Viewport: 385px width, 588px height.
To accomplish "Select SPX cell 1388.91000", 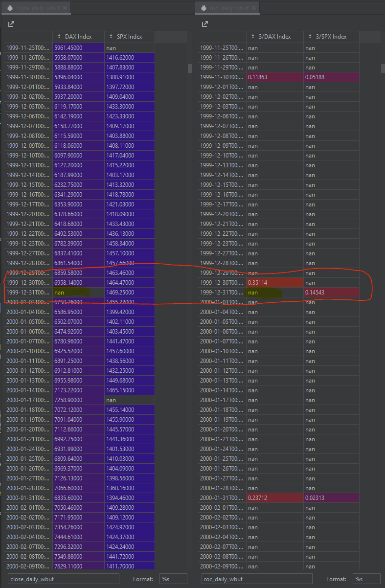I will 130,77.
